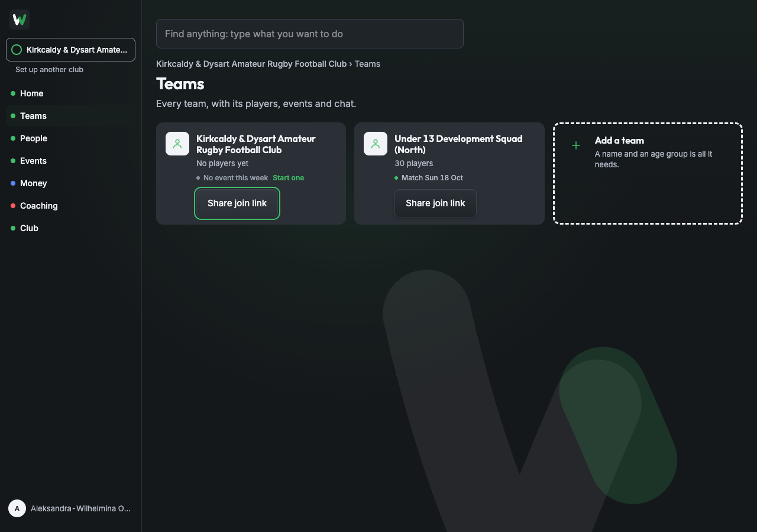
Task: Click the W app logo icon
Action: [20, 20]
